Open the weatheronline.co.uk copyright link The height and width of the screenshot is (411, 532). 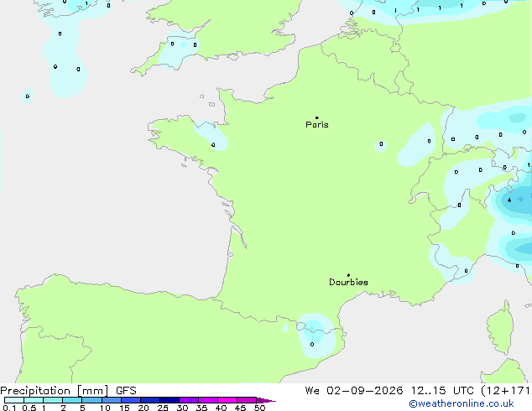(462, 403)
